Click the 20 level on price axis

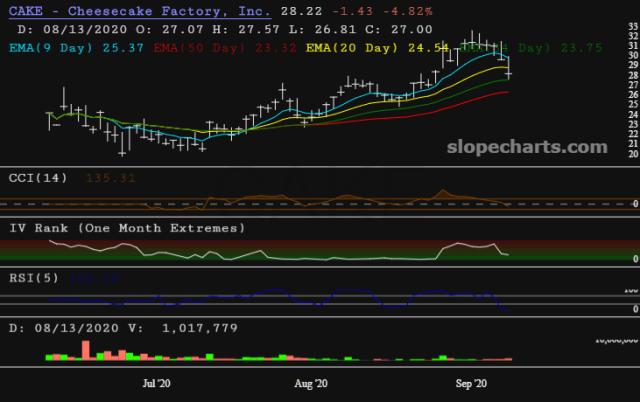(x=630, y=153)
